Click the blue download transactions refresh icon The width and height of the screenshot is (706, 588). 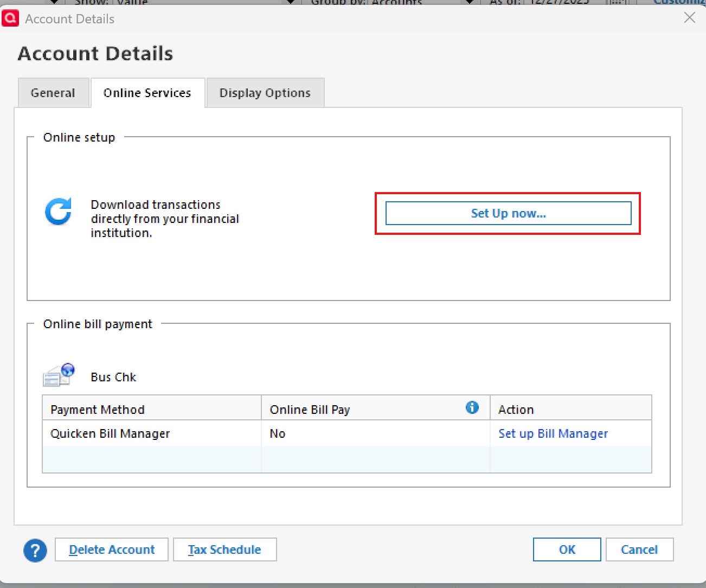(x=59, y=212)
